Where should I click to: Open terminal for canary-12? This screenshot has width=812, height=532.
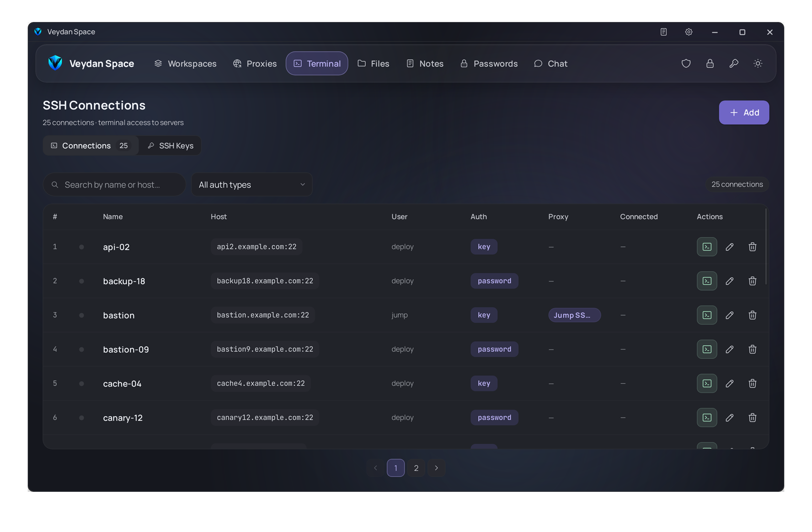[707, 418]
